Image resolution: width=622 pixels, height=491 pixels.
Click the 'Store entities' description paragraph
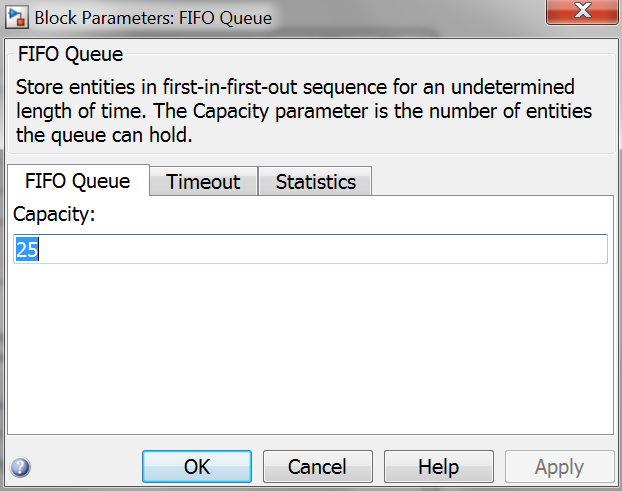304,111
